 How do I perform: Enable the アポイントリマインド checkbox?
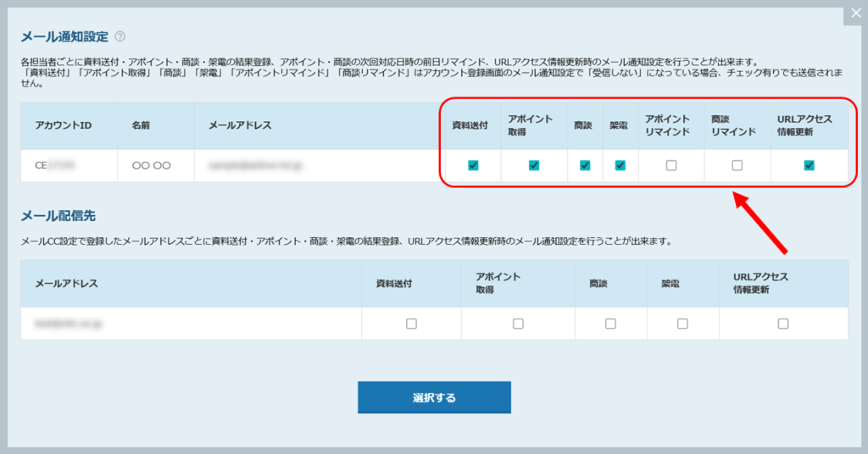671,165
